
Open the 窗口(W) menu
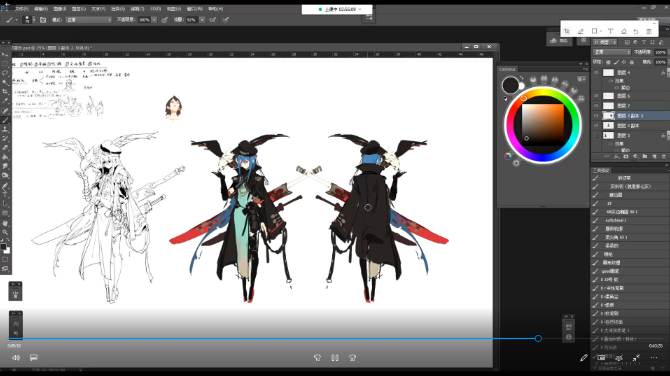tap(194, 9)
